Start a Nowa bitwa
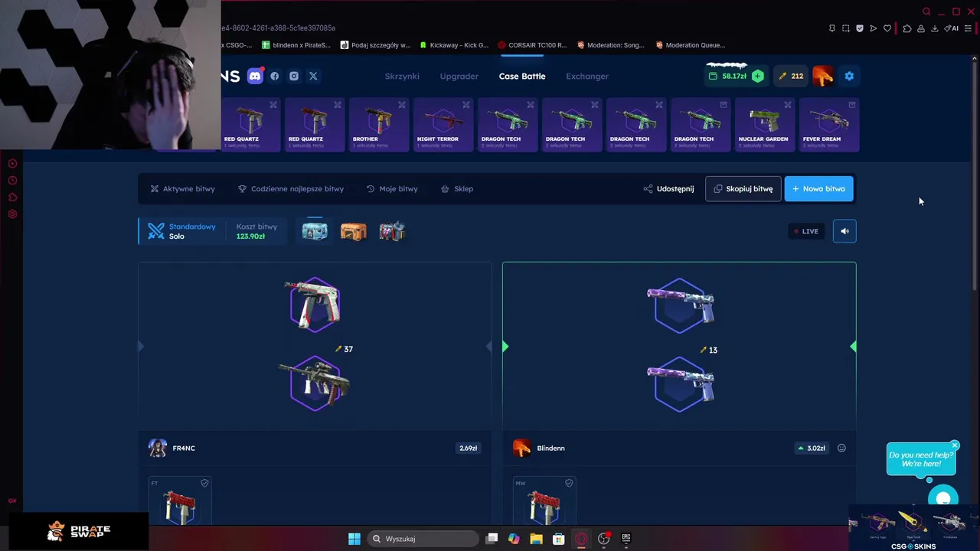This screenshot has width=980, height=551. point(818,188)
